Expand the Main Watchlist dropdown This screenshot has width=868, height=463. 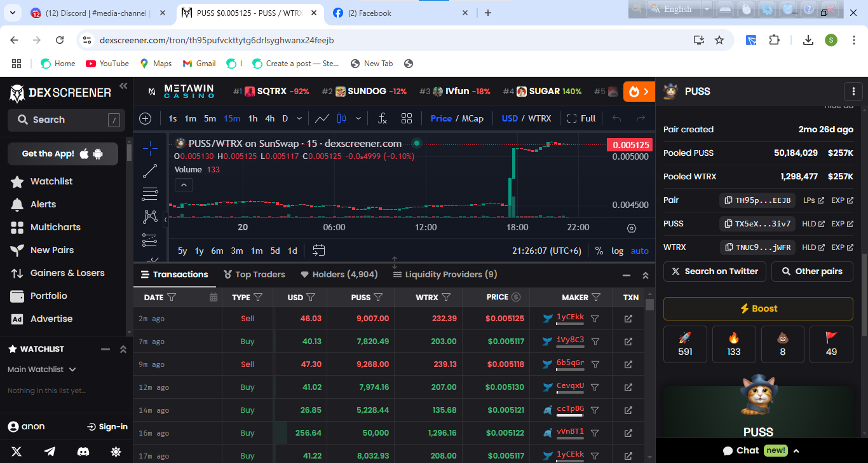pos(42,370)
